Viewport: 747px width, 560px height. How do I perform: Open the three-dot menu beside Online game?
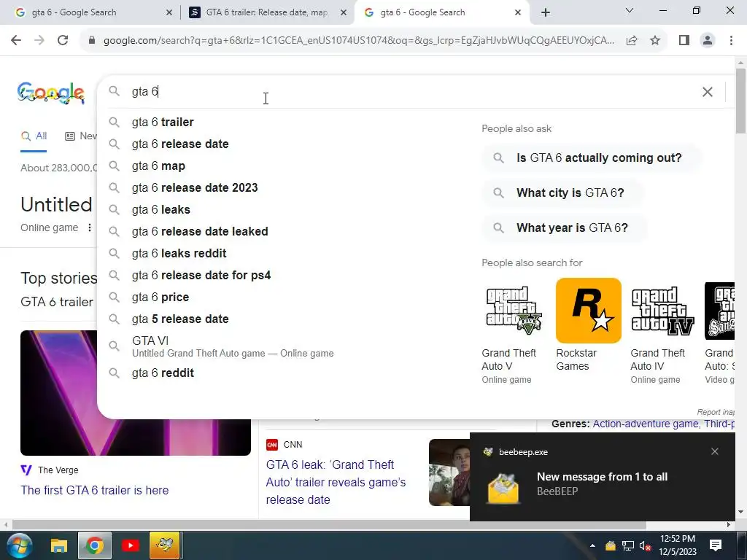[x=90, y=227]
